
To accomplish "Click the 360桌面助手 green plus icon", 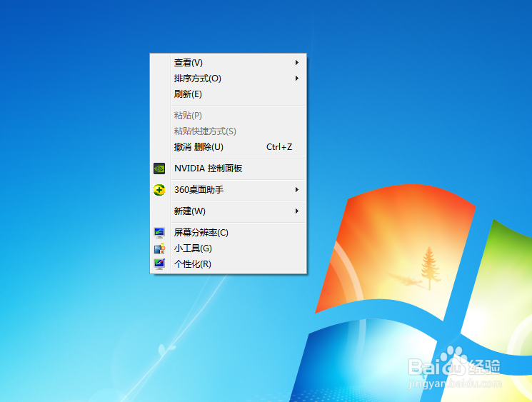I will tap(159, 190).
